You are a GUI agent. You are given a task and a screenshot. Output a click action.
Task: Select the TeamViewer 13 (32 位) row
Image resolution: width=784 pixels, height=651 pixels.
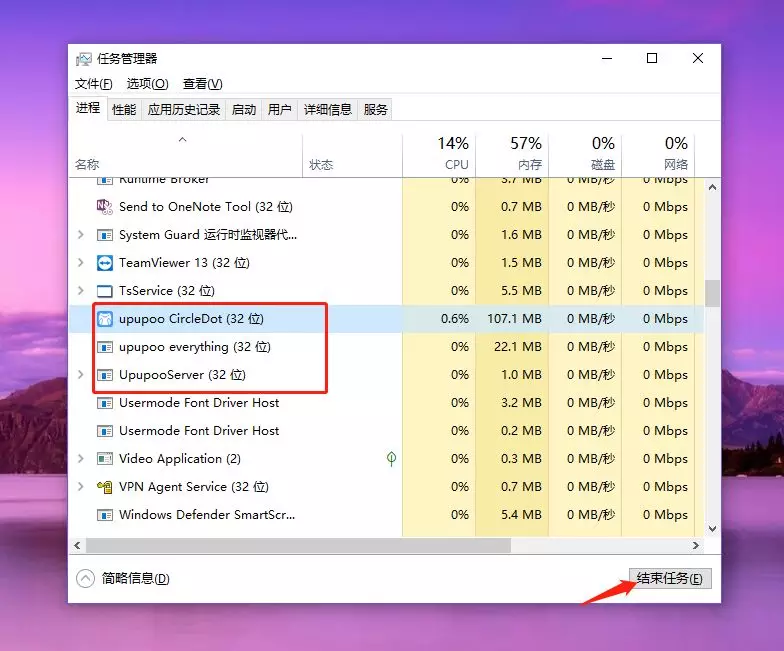(386, 262)
